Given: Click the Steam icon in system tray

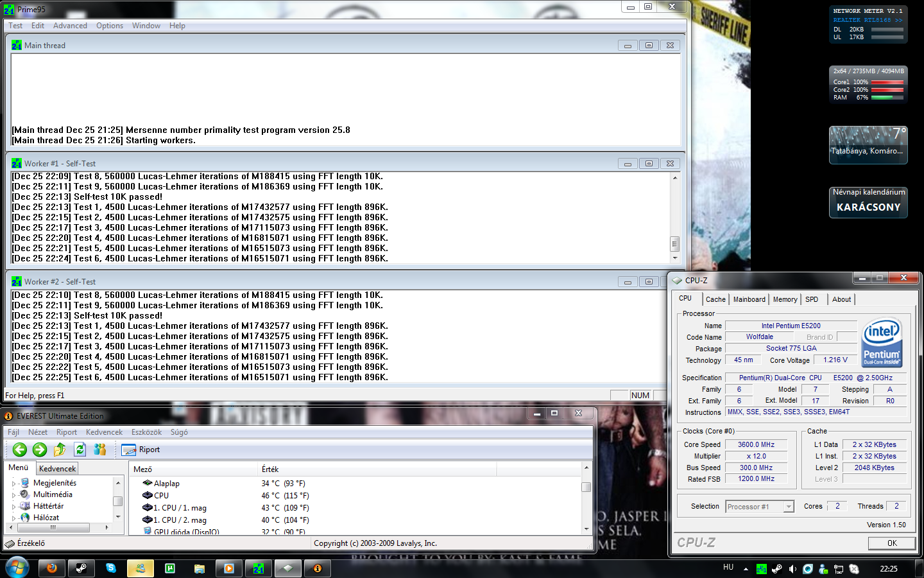Looking at the screenshot, I should pyautogui.click(x=777, y=568).
